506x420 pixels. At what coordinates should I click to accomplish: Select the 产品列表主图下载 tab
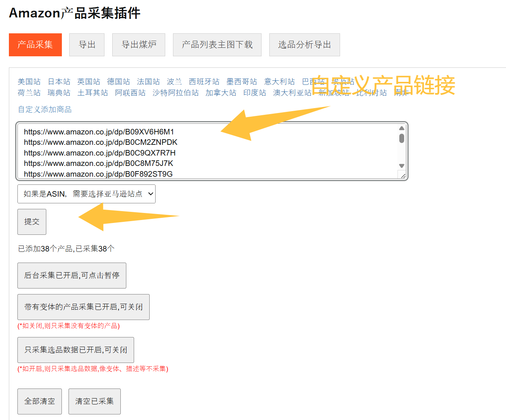(x=217, y=45)
